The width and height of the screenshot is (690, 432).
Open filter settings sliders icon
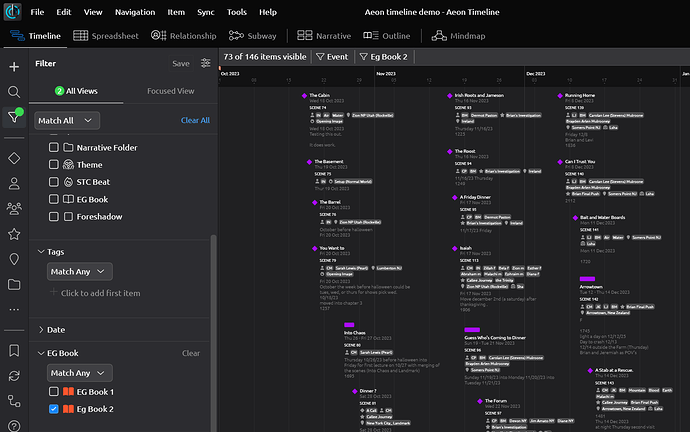pos(206,63)
